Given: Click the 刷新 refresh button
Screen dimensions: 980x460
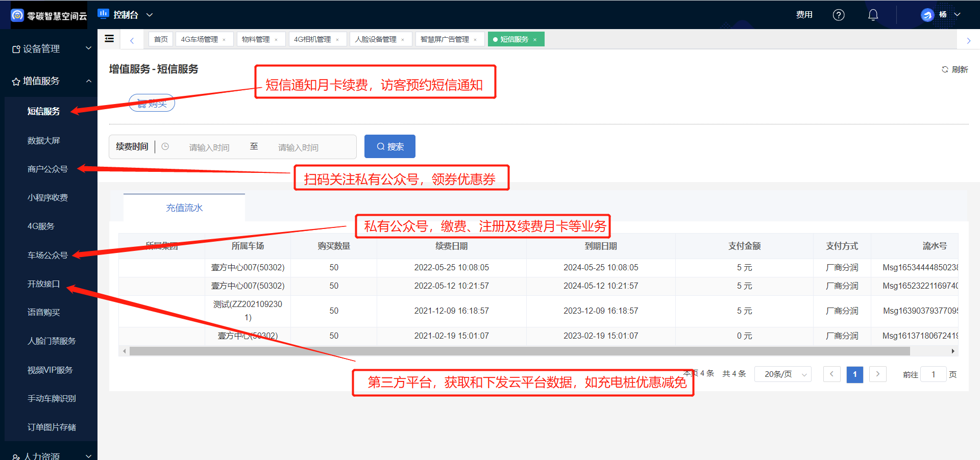Looking at the screenshot, I should 954,69.
